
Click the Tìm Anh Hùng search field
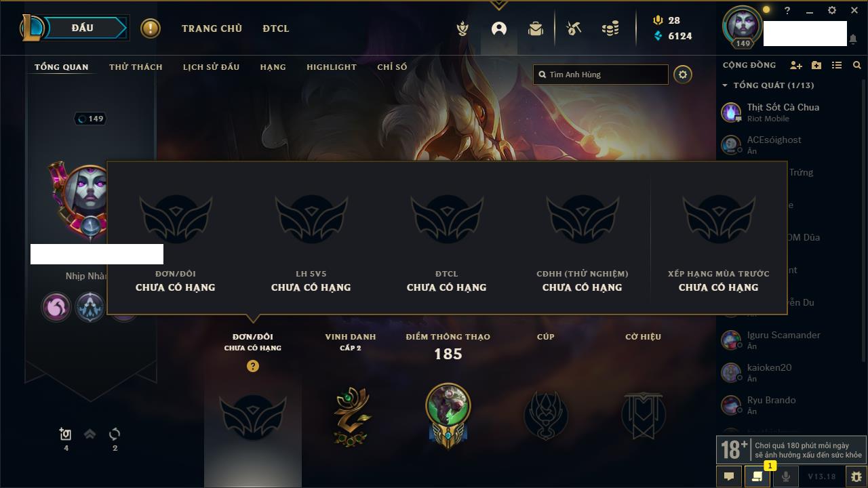click(601, 75)
